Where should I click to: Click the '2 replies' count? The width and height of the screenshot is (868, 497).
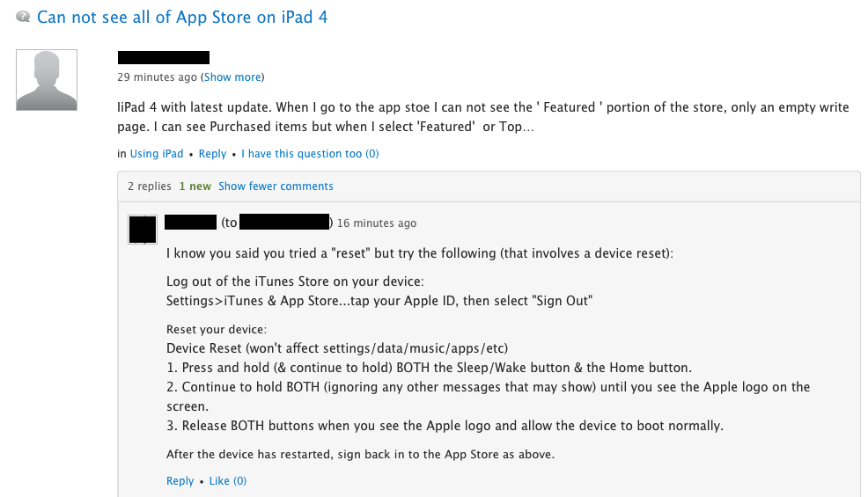149,186
